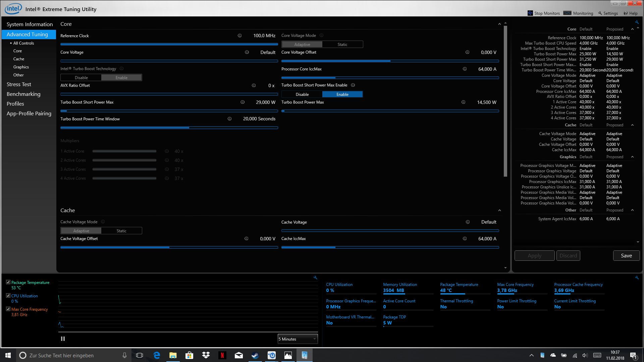The height and width of the screenshot is (362, 644).
Task: Collapse the Core section chevron
Action: click(499, 24)
